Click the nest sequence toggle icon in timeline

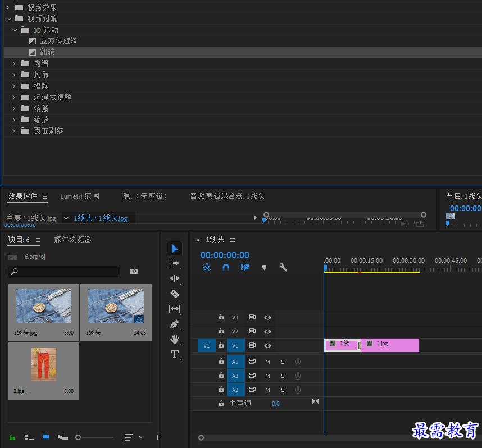pyautogui.click(x=207, y=267)
